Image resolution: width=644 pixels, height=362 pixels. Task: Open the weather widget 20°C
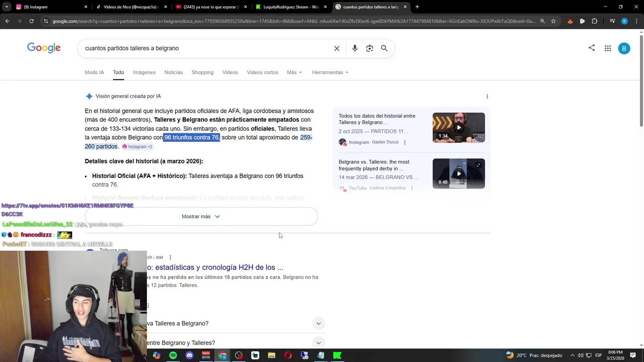[x=534, y=355]
